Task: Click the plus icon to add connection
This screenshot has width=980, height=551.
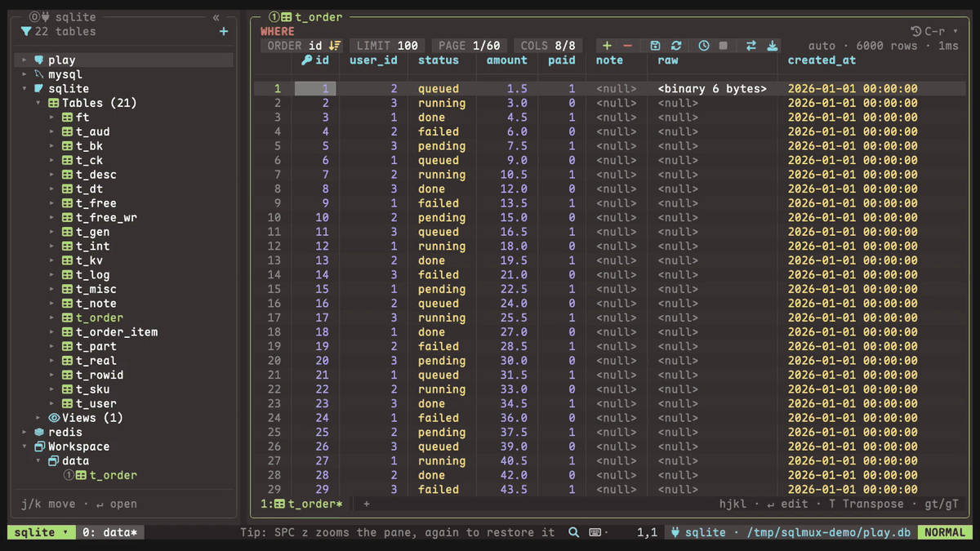Action: click(x=224, y=31)
